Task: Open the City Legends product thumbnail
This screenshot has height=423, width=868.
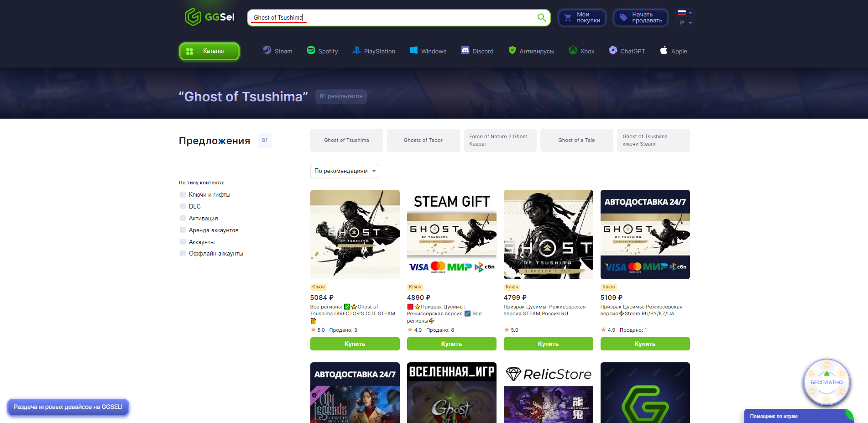Action: pos(355,393)
